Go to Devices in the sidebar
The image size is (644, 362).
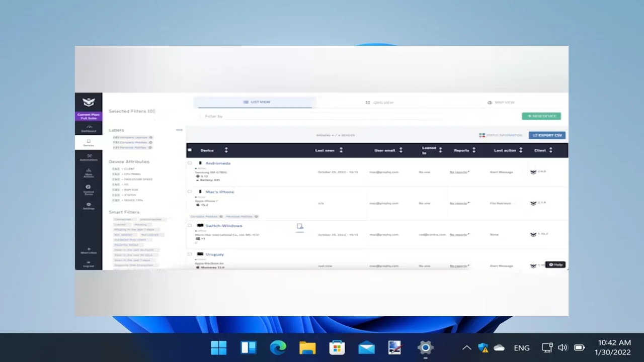click(x=89, y=143)
